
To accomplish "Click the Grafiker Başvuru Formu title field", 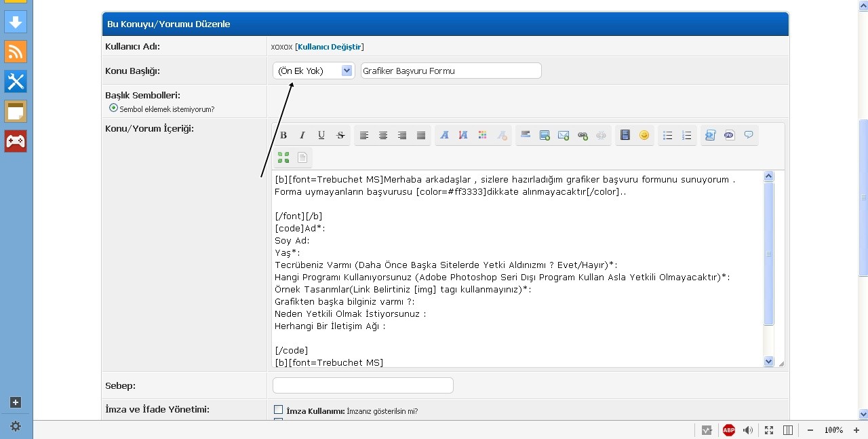I will tap(451, 71).
